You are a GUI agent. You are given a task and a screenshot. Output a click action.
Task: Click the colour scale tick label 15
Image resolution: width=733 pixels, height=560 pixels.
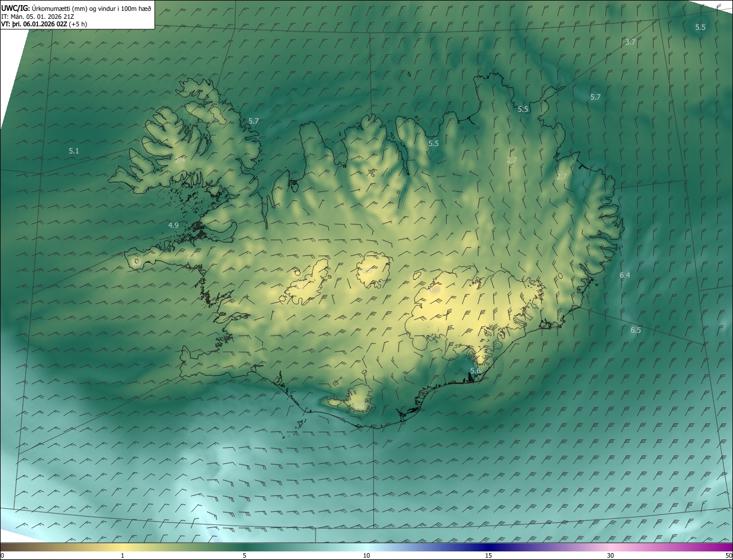click(x=488, y=556)
